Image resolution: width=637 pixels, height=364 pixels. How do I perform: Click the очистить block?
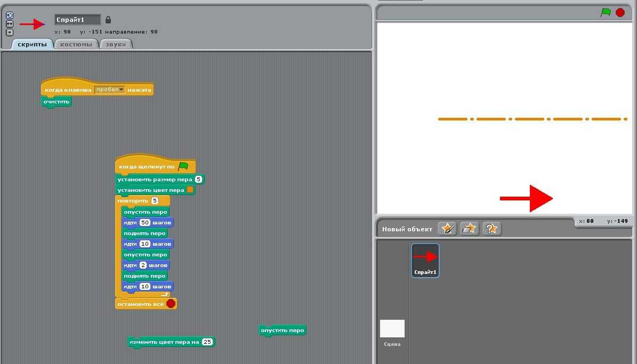[x=57, y=101]
